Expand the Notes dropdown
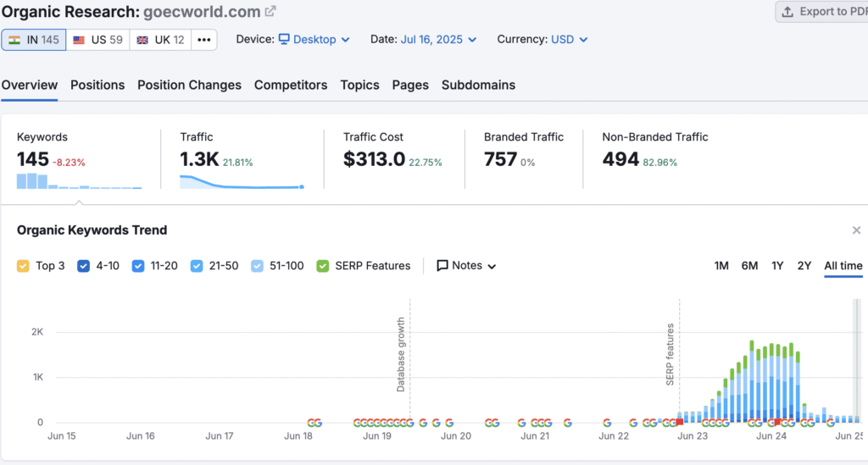 (x=466, y=266)
